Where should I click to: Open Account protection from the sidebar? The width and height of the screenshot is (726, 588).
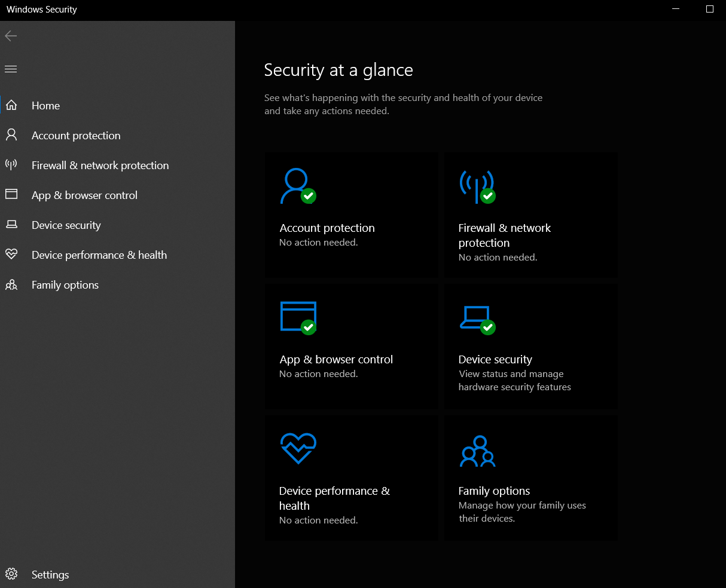pos(117,136)
